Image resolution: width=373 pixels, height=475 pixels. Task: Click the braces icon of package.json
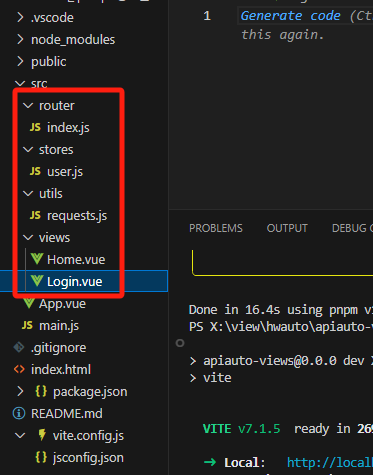41,391
